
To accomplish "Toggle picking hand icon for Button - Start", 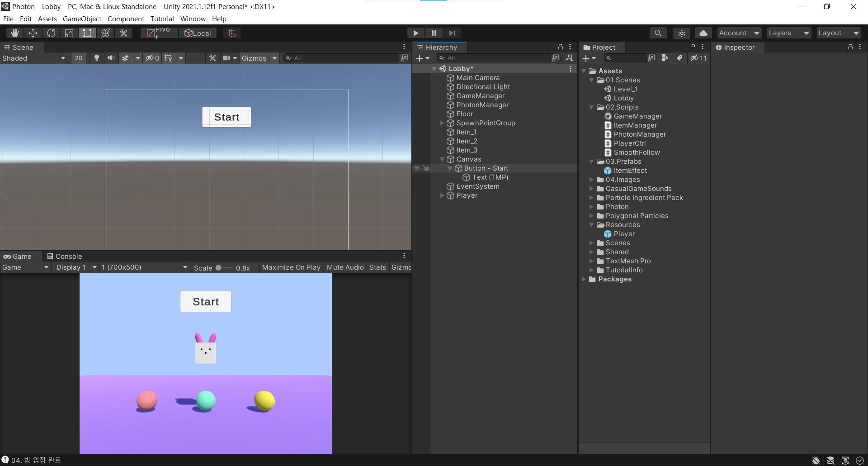I will coord(426,168).
